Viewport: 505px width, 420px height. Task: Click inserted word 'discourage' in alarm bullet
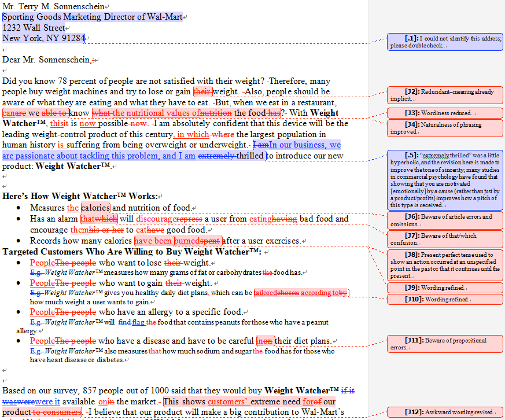coord(156,219)
